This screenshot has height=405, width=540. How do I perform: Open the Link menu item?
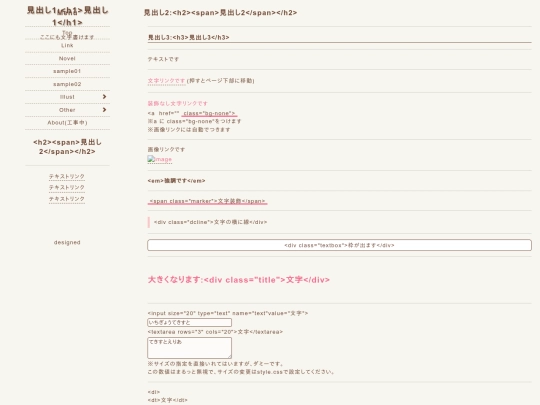[67, 45]
